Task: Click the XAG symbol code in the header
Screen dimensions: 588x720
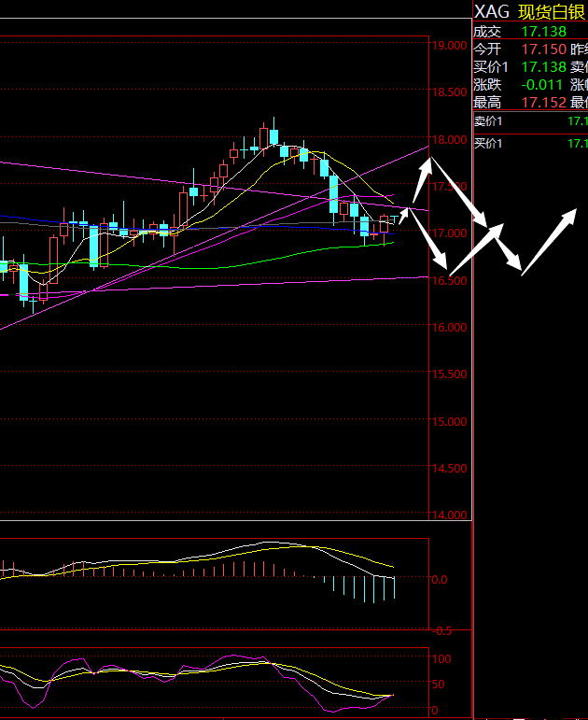Action: click(x=492, y=12)
